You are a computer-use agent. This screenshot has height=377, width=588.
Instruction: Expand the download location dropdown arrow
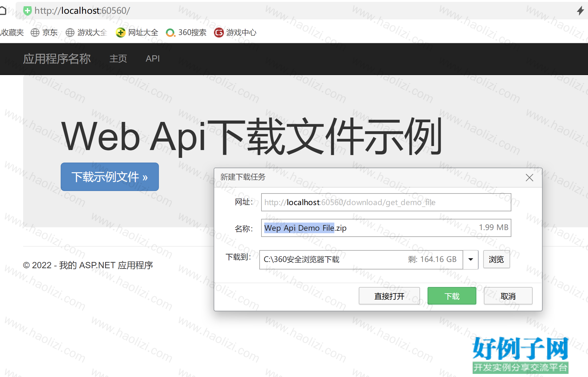click(471, 259)
